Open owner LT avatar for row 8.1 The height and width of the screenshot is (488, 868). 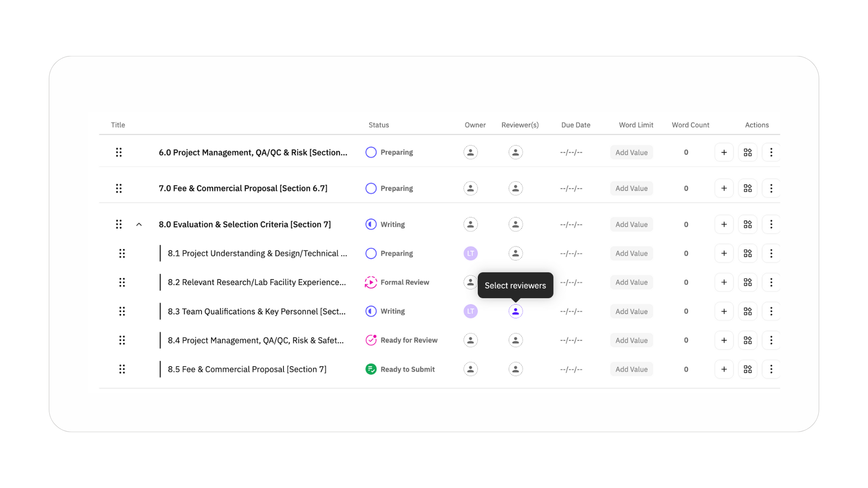(x=470, y=253)
